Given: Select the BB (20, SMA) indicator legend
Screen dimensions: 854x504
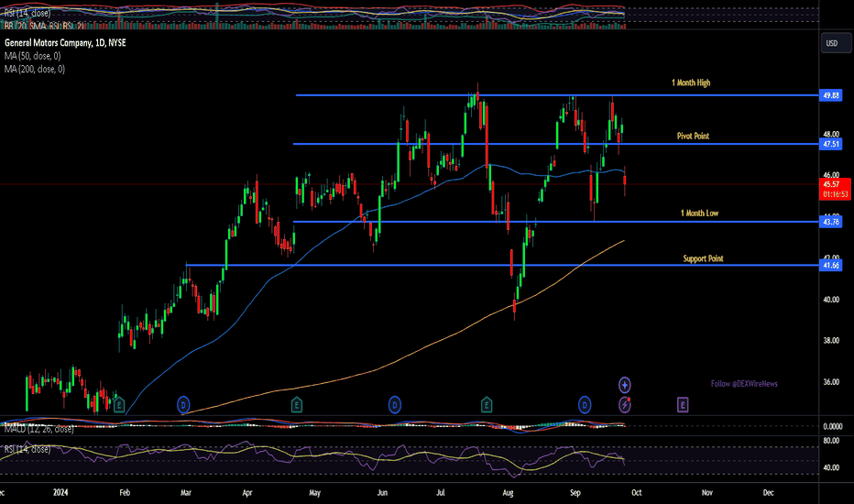Looking at the screenshot, I should tap(44, 26).
